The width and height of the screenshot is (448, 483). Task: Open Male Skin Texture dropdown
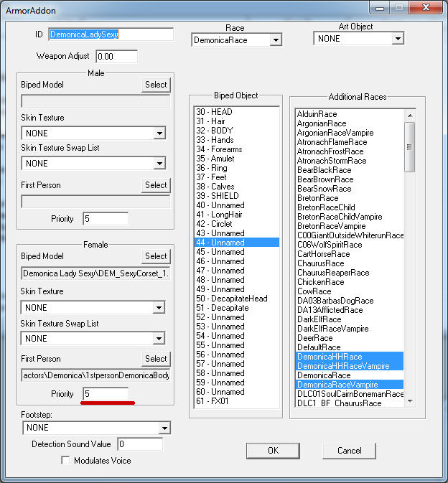159,133
